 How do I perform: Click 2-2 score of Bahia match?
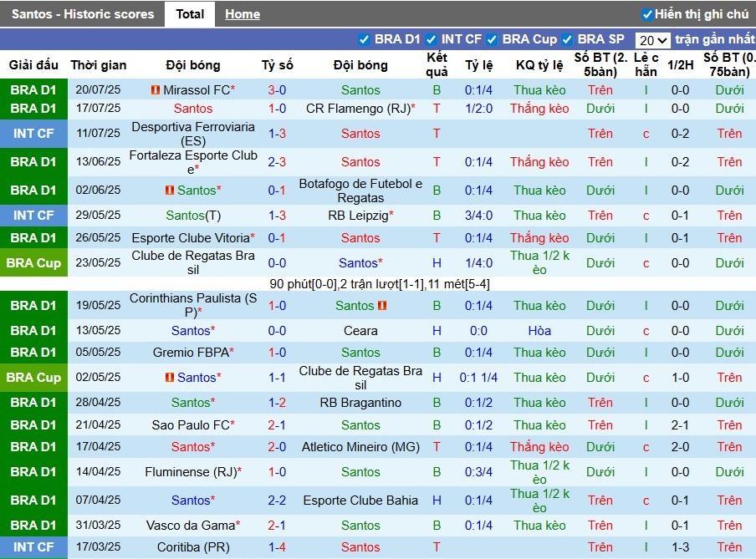(278, 501)
